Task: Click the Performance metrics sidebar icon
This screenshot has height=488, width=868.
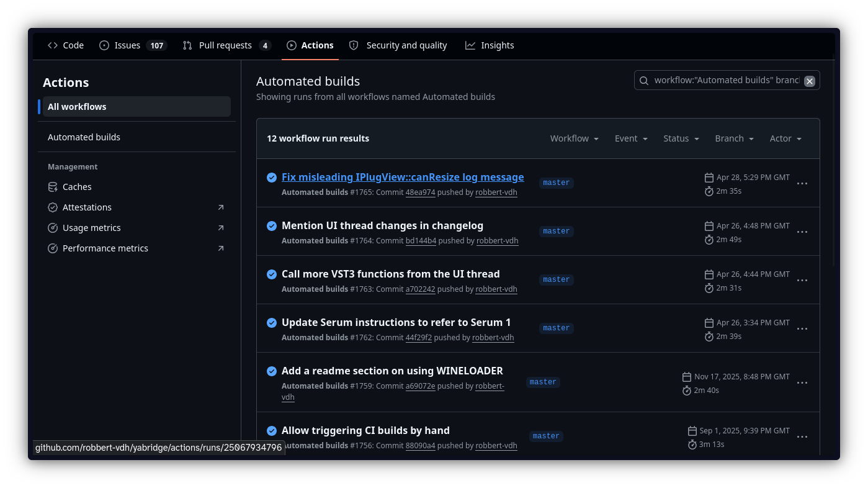Action: [53, 248]
